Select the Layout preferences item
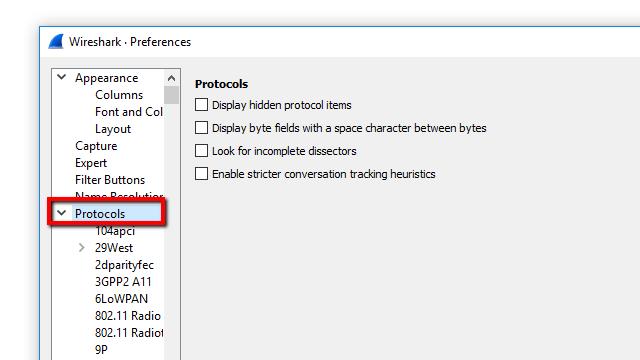This screenshot has width=640, height=360. point(113,129)
